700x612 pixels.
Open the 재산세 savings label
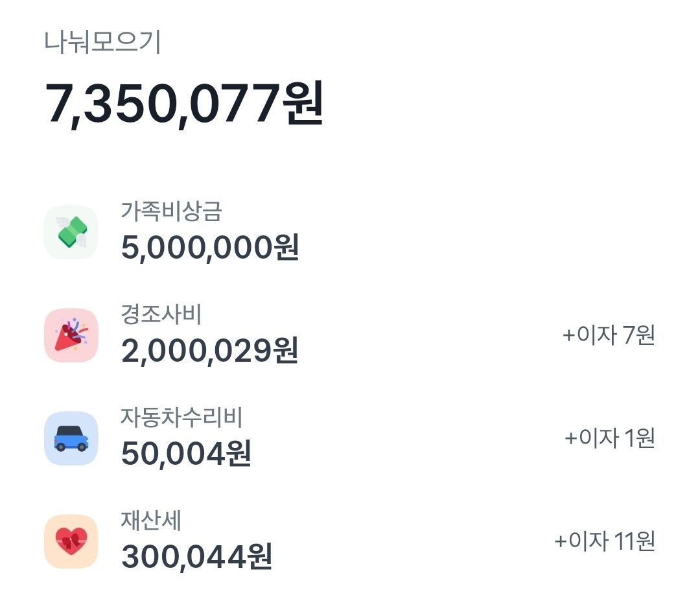coord(151,521)
